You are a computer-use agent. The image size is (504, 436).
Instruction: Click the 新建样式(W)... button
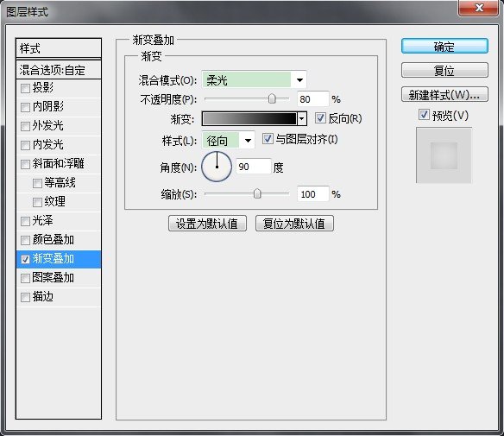pyautogui.click(x=444, y=94)
